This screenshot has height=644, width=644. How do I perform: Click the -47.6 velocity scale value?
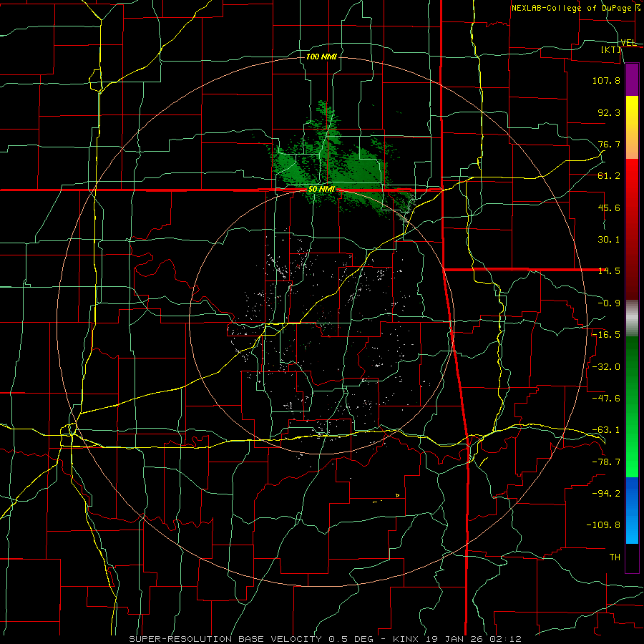point(606,399)
